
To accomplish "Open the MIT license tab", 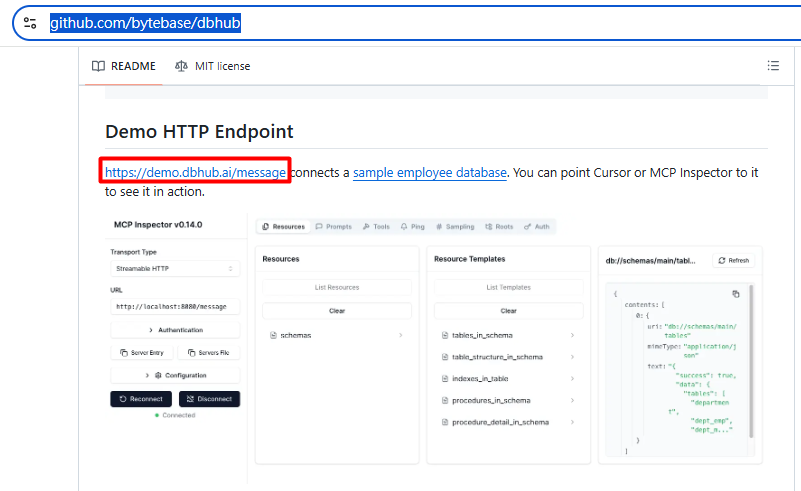I will click(213, 66).
